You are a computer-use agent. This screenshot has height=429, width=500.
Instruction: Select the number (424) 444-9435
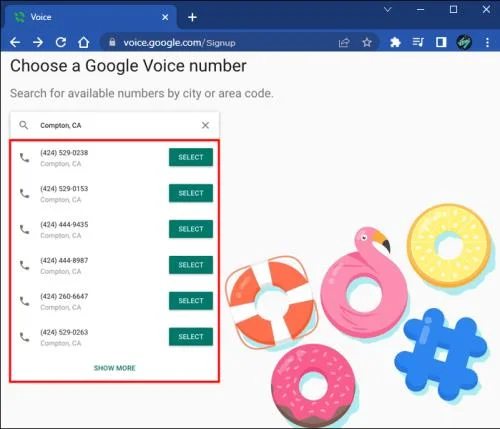pos(191,229)
